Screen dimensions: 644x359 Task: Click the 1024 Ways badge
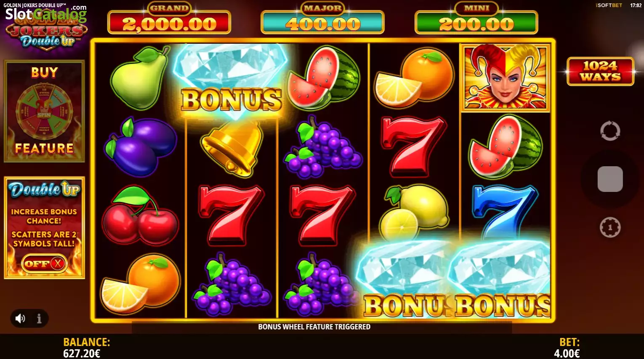click(x=600, y=72)
